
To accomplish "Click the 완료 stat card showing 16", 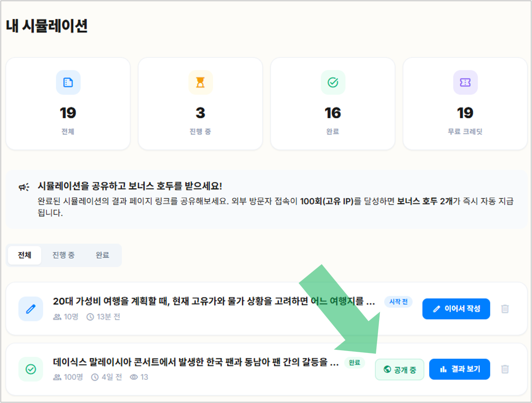I will (x=333, y=104).
